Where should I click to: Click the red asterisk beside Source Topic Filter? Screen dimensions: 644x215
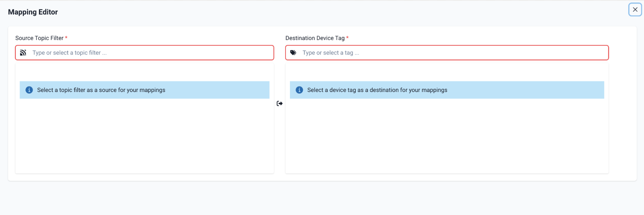pyautogui.click(x=66, y=37)
